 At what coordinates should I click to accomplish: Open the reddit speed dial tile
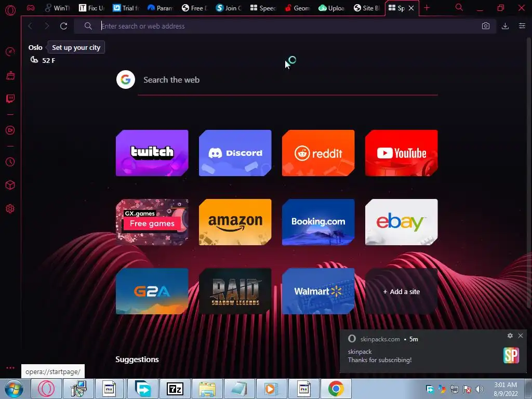[318, 153]
